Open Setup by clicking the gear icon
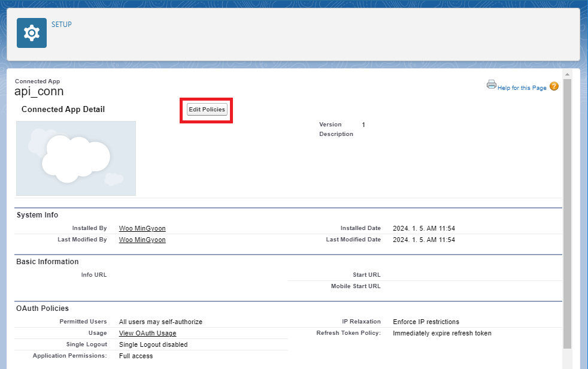The height and width of the screenshot is (369, 588). coord(31,33)
